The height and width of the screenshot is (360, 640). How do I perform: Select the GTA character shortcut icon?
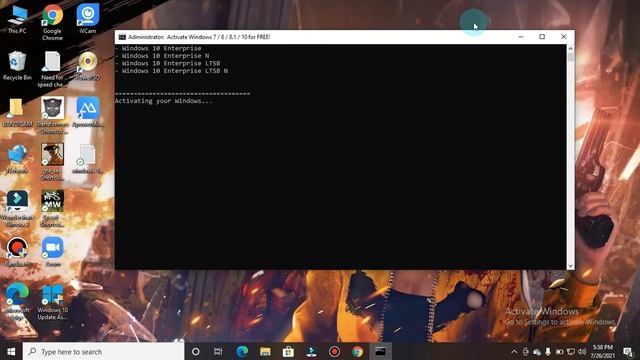pos(52,162)
